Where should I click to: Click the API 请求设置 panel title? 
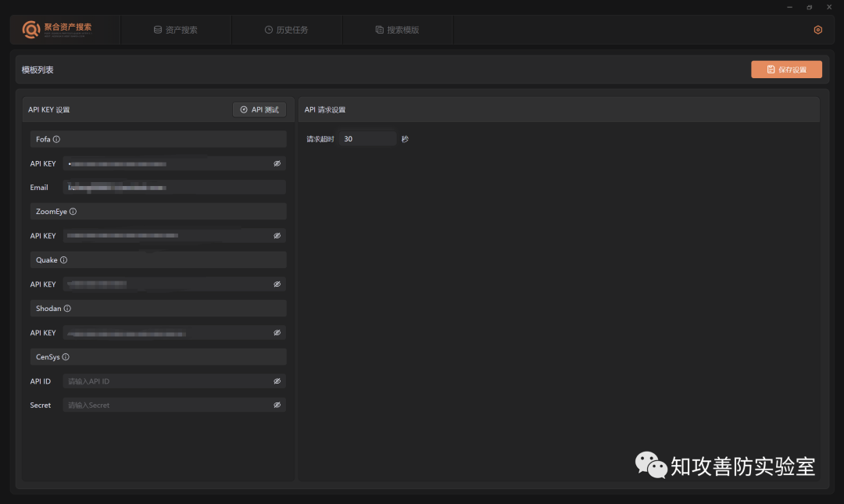(x=325, y=110)
